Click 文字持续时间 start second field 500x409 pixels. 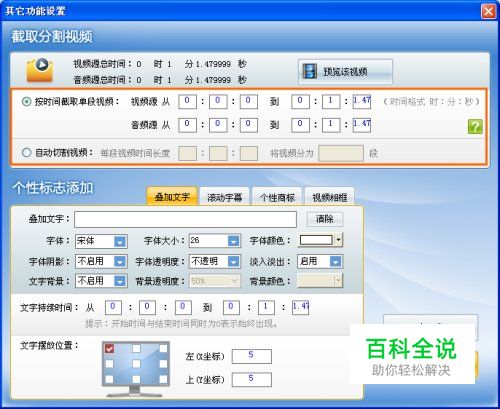click(x=183, y=308)
